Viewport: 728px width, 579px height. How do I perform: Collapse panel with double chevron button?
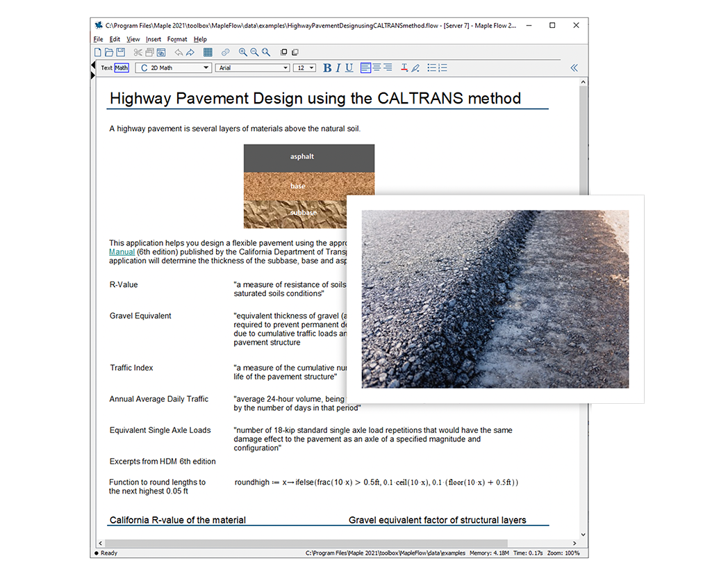tap(574, 68)
